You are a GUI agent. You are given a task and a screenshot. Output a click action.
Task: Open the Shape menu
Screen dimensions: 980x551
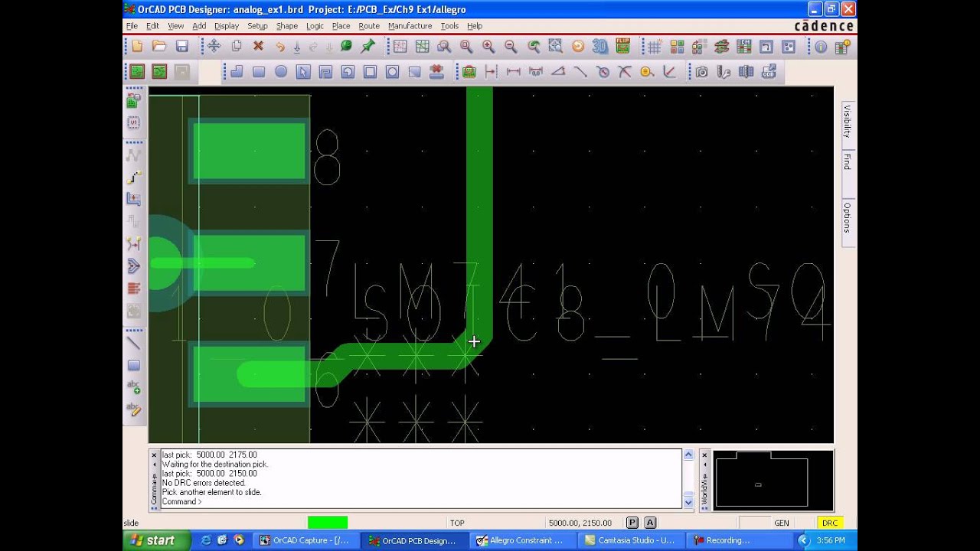point(287,26)
